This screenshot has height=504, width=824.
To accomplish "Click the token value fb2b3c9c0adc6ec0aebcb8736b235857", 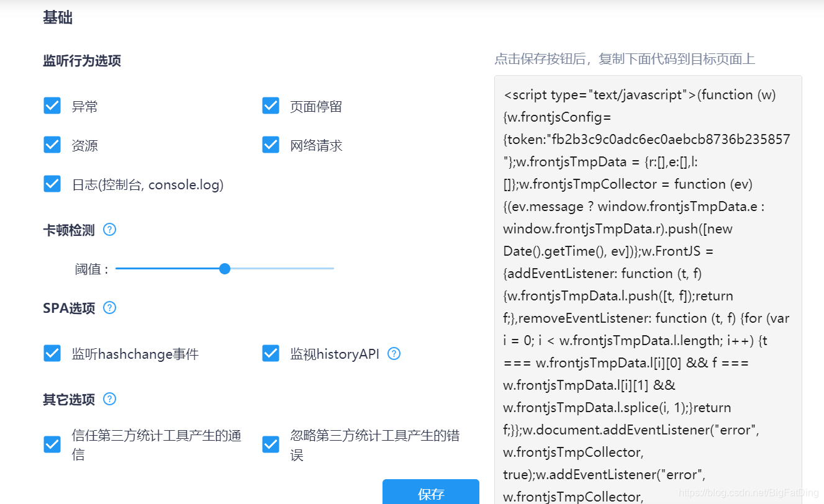I will (670, 140).
